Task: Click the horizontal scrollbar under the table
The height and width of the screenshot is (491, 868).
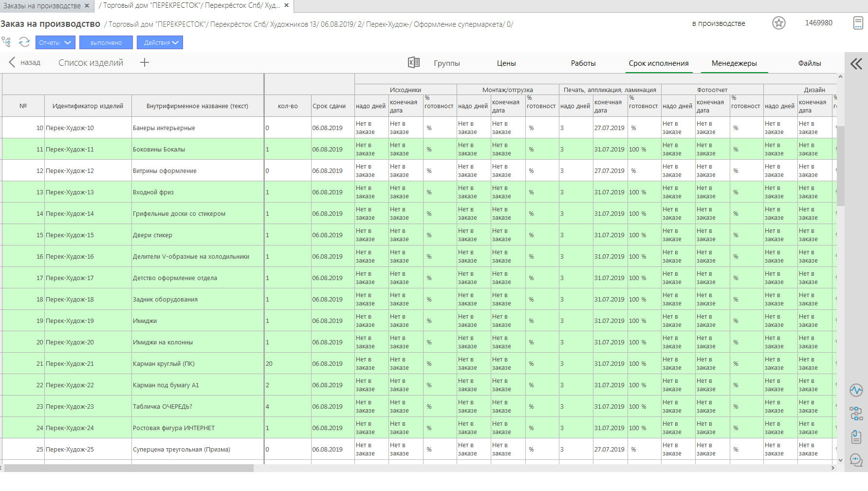Action: [129, 468]
